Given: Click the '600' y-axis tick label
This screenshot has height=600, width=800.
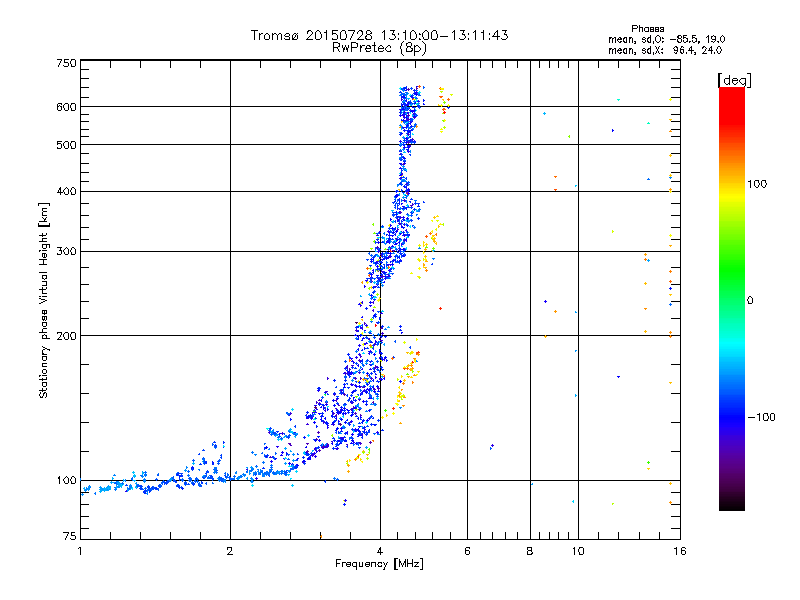Looking at the screenshot, I should [66, 107].
